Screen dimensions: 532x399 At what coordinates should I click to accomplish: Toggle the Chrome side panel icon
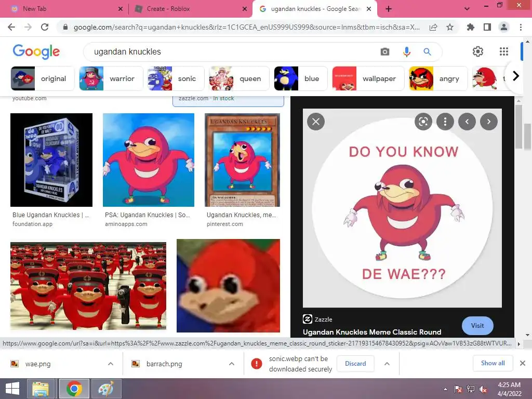tap(487, 27)
